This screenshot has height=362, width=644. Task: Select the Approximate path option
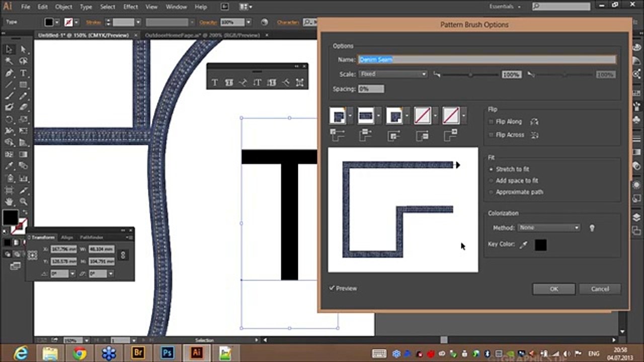[x=492, y=192]
